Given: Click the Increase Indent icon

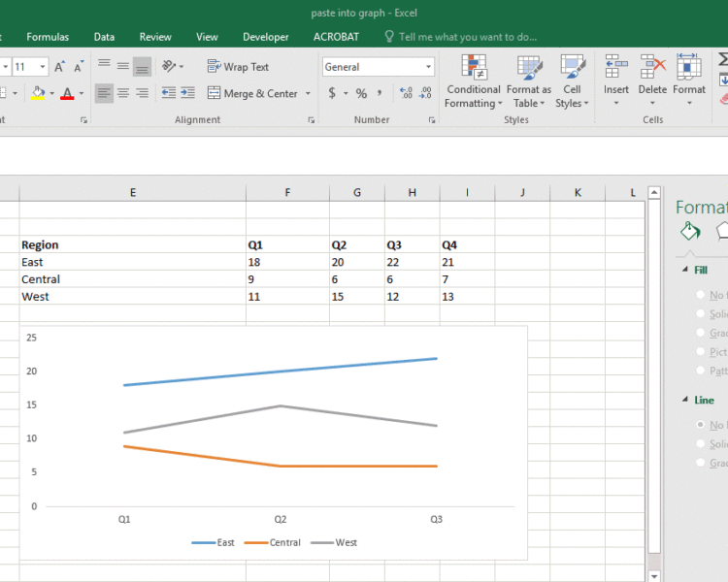Looking at the screenshot, I should pyautogui.click(x=187, y=93).
